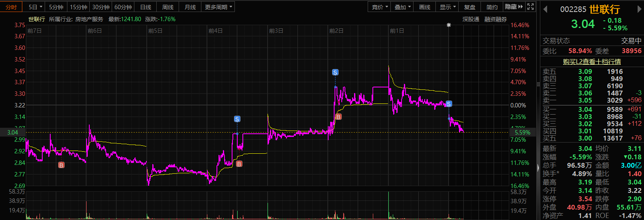Click the B buy marker on day 前7日

61,165
